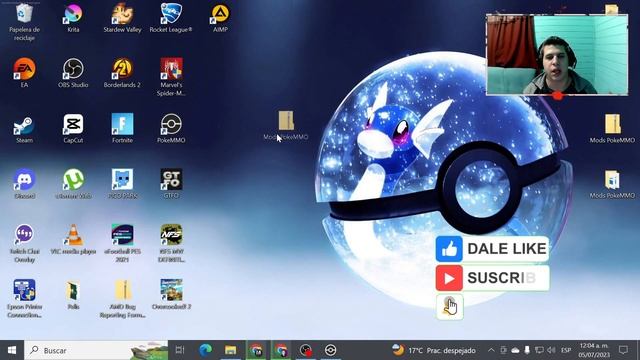Switch the ESP input language indicator
Image resolution: width=640 pixels, height=360 pixels.
566,350
